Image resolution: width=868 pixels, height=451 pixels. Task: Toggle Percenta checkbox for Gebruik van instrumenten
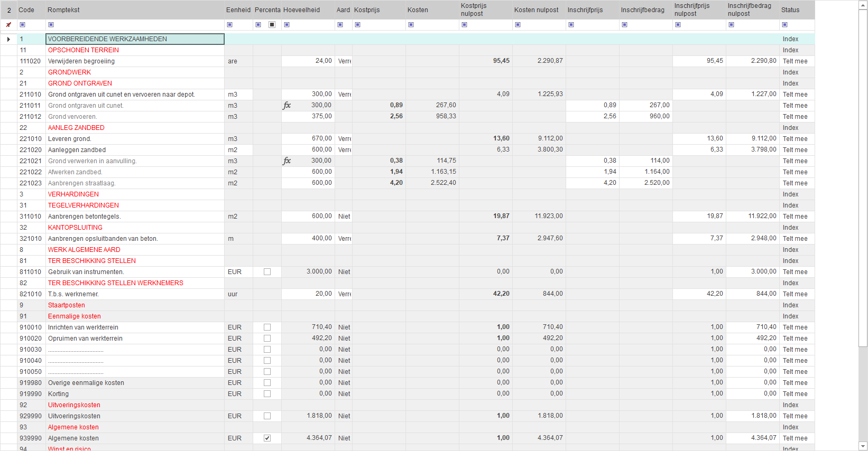click(267, 272)
